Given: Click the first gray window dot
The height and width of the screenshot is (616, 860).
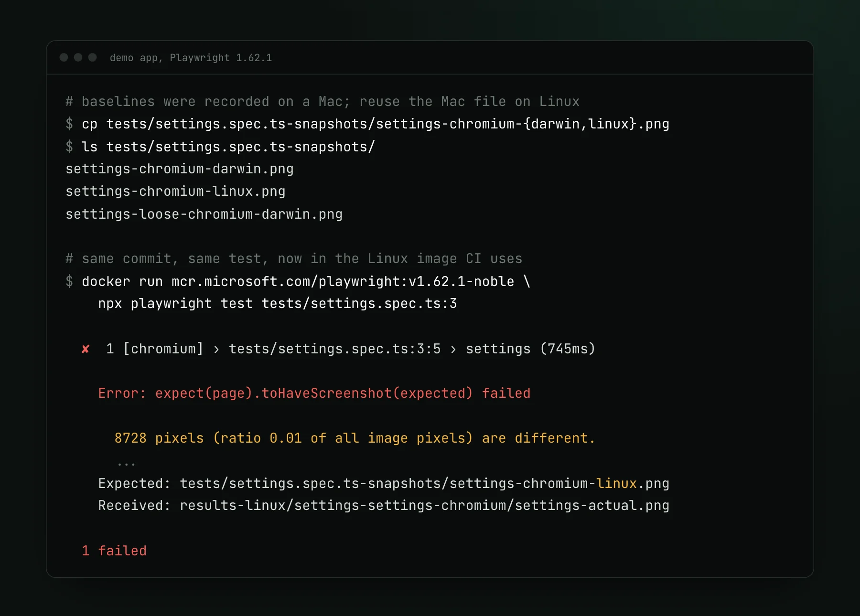Looking at the screenshot, I should point(64,57).
